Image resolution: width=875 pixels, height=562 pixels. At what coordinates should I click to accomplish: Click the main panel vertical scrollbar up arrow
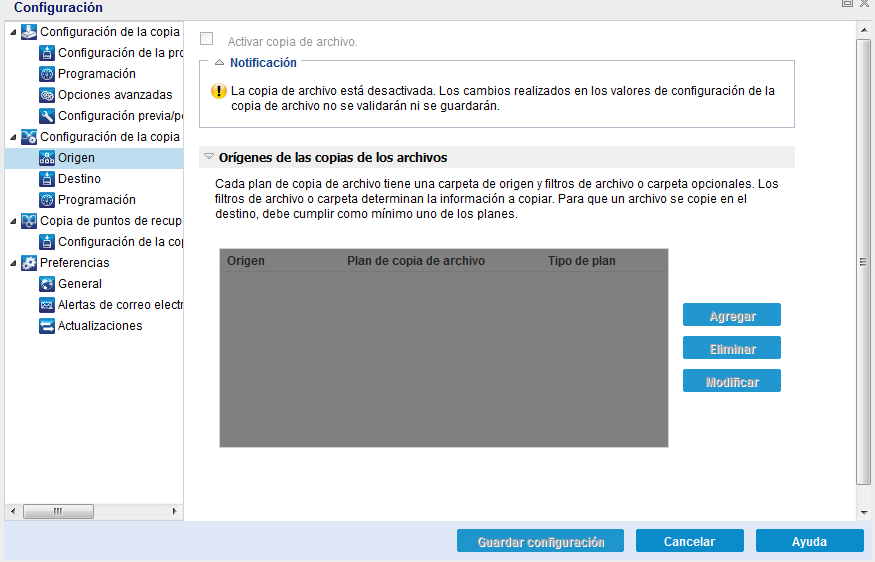click(x=864, y=30)
